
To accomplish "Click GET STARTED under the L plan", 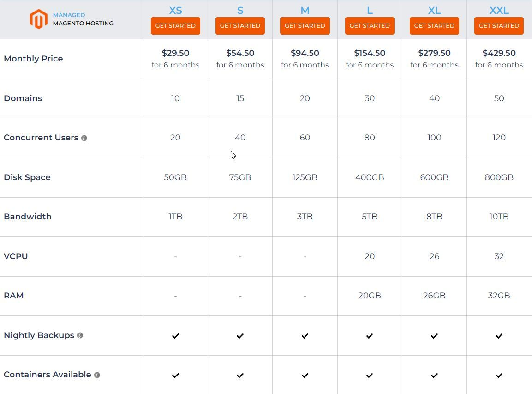I will coord(369,26).
